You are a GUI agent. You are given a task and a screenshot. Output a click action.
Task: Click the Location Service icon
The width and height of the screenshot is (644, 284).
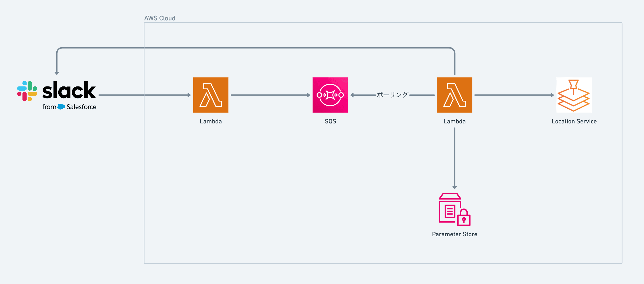pos(574,95)
